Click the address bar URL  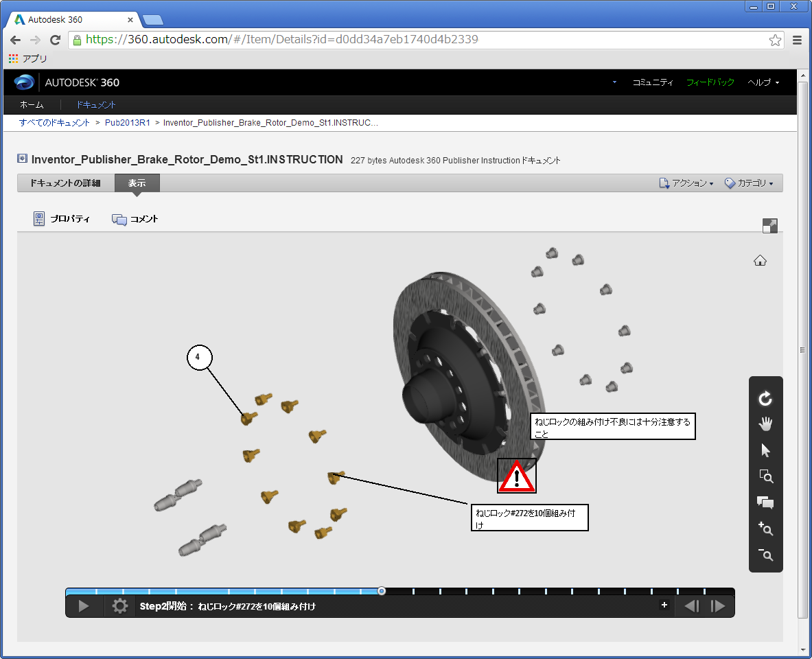(x=281, y=39)
